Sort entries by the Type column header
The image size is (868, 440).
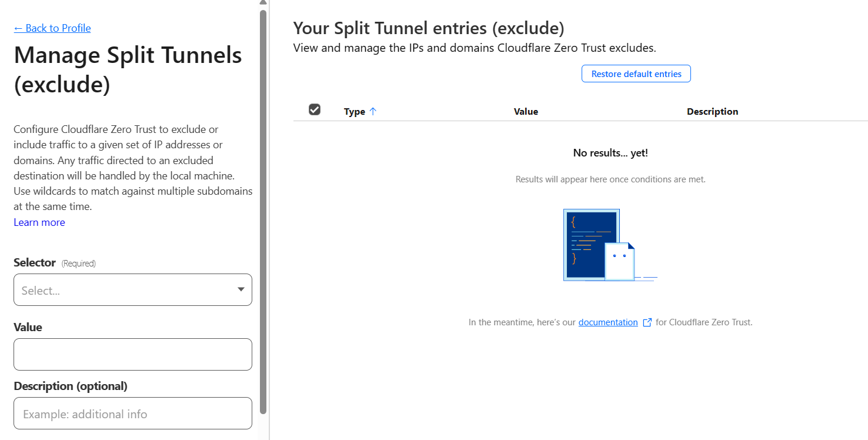355,112
